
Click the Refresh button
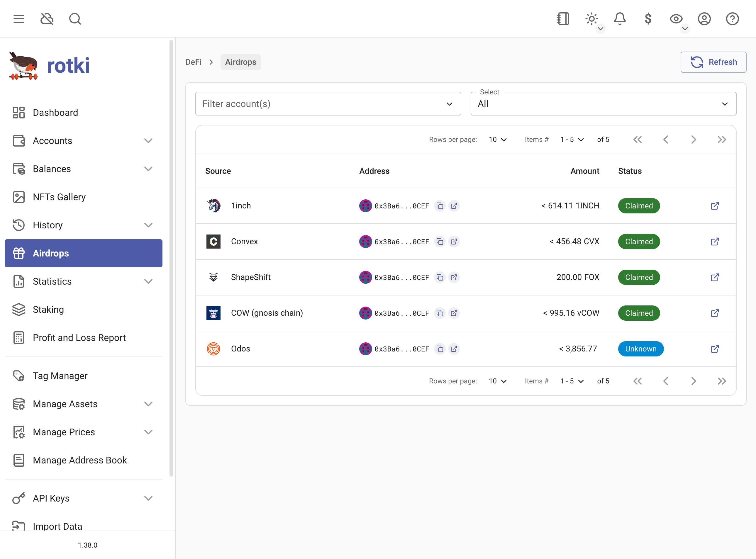(x=713, y=62)
